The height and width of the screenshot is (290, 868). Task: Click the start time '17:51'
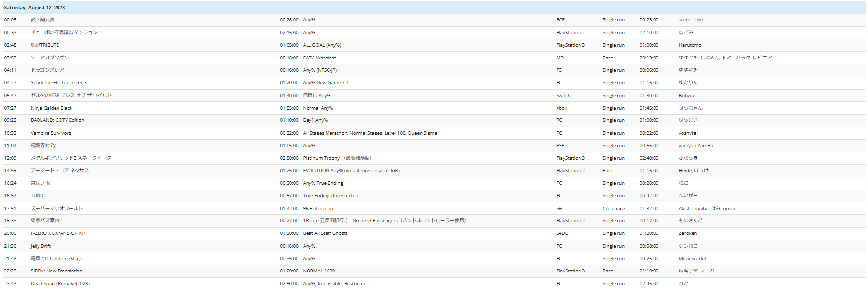click(x=10, y=209)
